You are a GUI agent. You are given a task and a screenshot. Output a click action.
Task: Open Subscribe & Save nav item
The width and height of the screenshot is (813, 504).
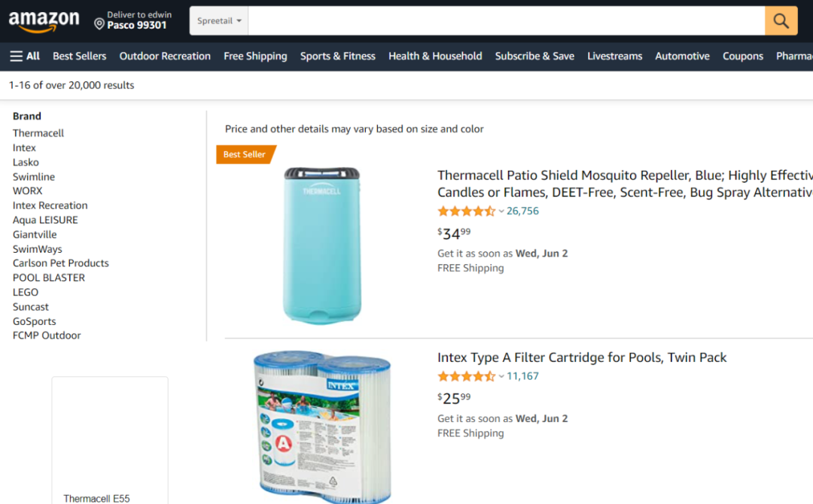pos(534,56)
